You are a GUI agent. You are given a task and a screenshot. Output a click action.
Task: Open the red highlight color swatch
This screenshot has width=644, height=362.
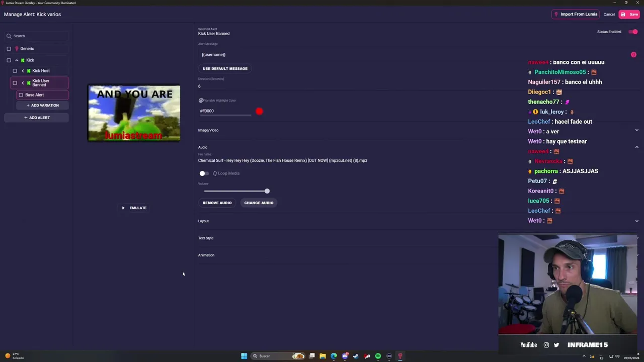tap(259, 111)
